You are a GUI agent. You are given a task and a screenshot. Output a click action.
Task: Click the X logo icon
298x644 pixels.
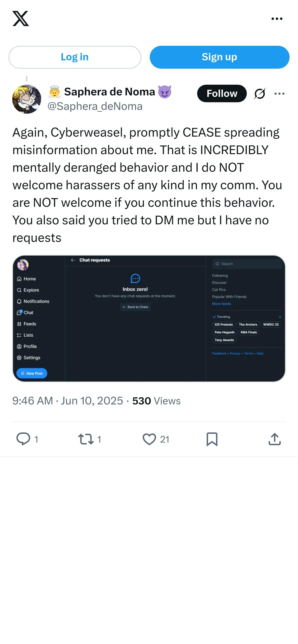click(x=21, y=19)
